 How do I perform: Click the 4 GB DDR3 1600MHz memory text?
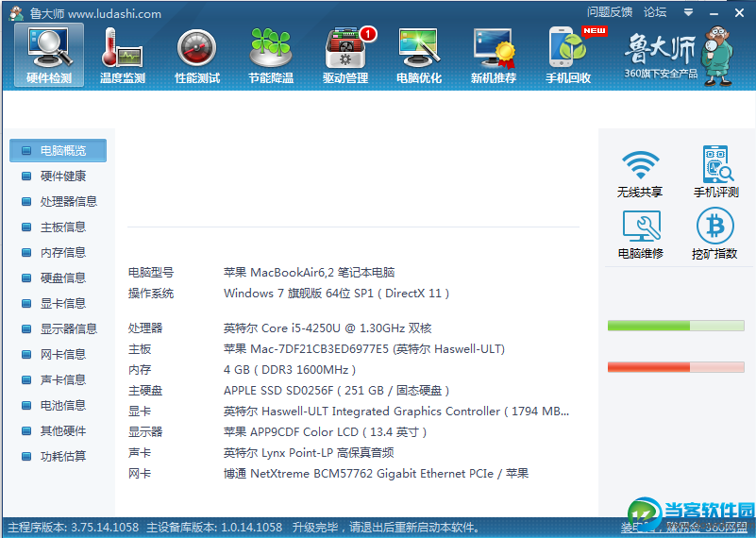(290, 370)
